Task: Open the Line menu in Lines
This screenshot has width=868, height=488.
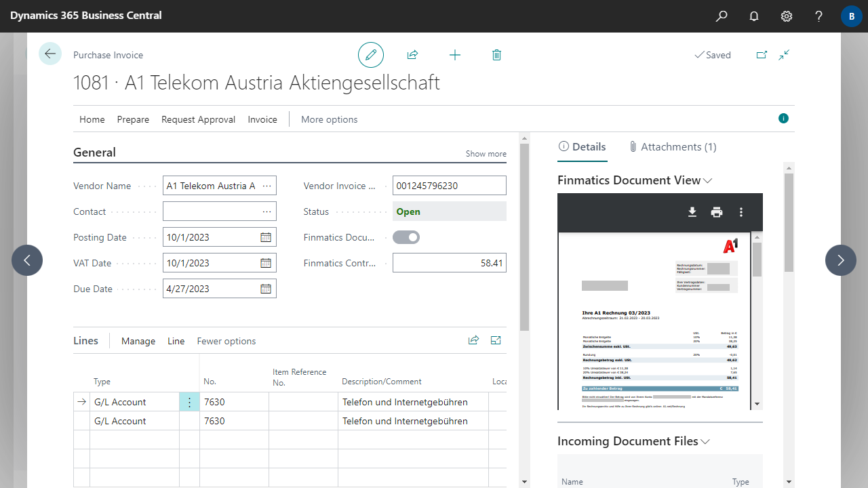Action: 176,341
